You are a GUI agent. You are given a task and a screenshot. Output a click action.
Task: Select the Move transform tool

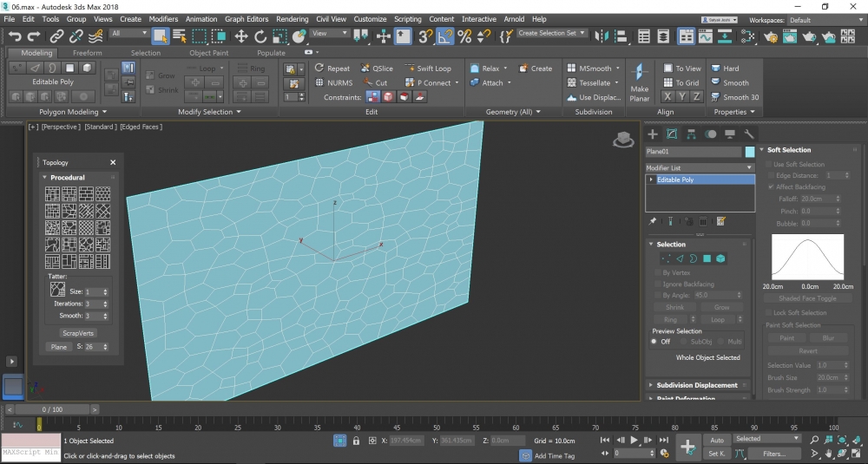point(240,36)
